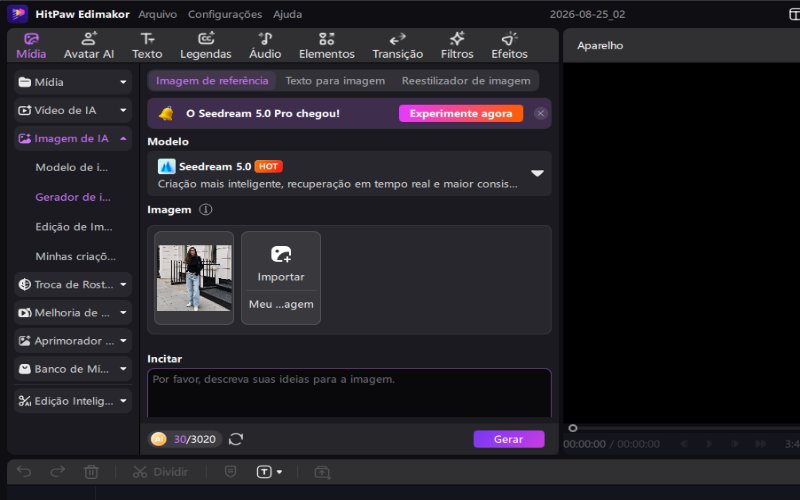
Task: Click the project name 2026-08-25_02
Action: point(587,14)
